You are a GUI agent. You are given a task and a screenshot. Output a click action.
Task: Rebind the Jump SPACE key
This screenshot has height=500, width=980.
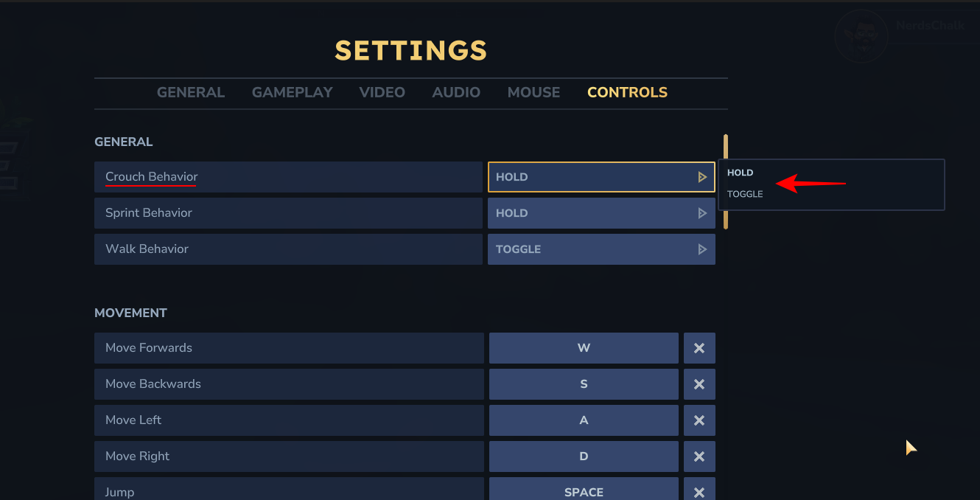coord(584,490)
